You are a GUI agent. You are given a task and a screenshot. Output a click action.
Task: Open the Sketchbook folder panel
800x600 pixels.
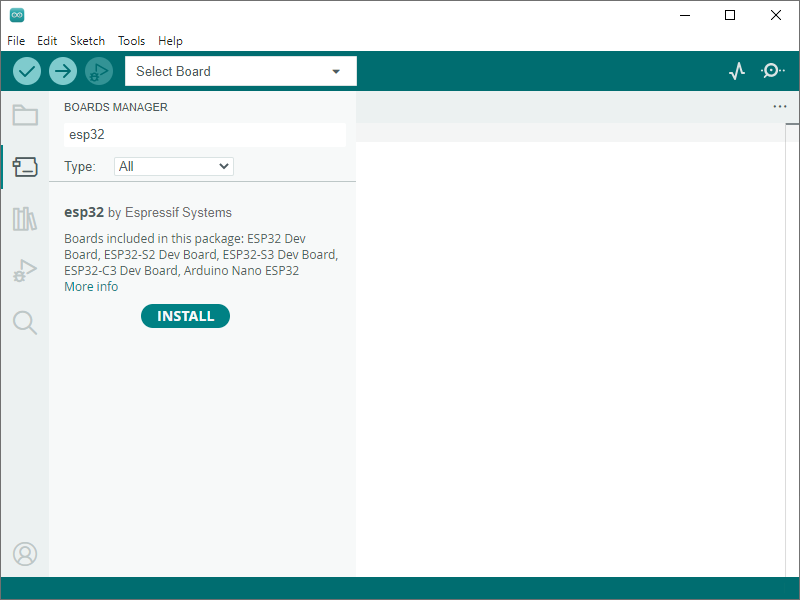tap(25, 115)
